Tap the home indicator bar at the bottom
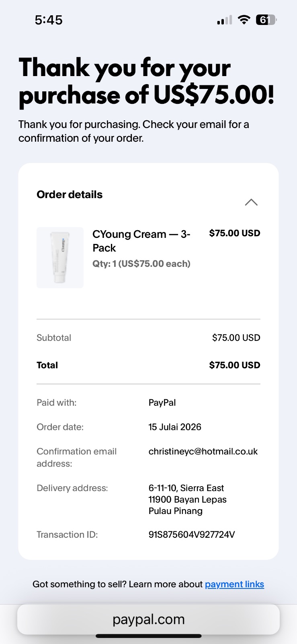The width and height of the screenshot is (297, 644). click(148, 636)
